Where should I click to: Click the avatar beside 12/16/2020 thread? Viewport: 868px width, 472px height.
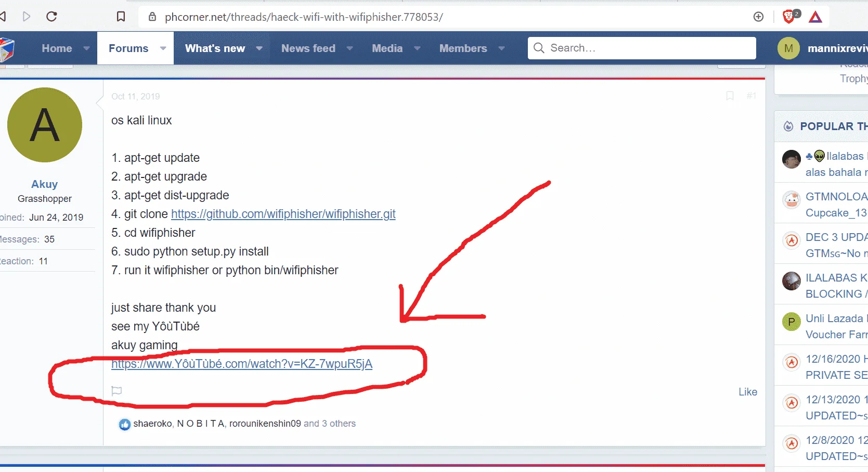pyautogui.click(x=792, y=362)
